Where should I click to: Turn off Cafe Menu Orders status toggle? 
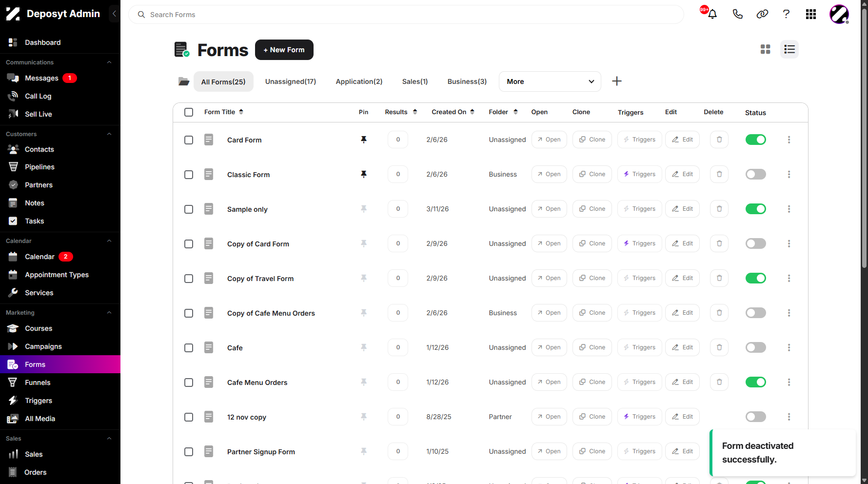click(x=756, y=382)
